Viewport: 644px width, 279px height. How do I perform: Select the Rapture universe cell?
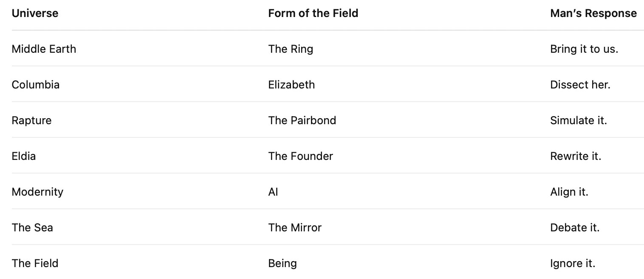pos(31,121)
